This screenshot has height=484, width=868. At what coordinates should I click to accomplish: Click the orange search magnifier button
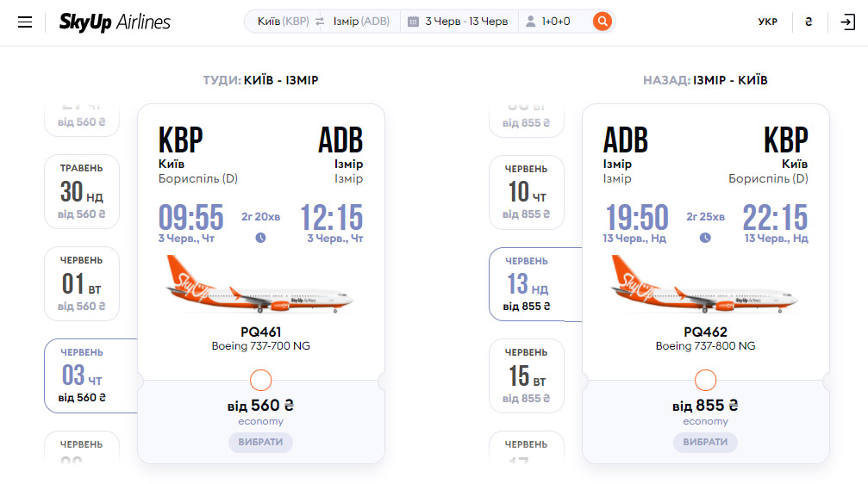603,22
